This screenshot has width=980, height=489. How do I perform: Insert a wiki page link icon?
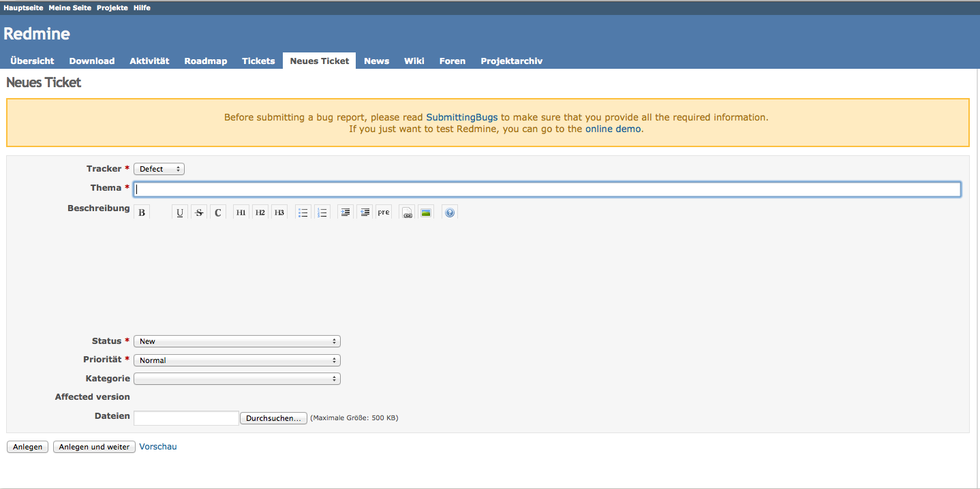407,212
